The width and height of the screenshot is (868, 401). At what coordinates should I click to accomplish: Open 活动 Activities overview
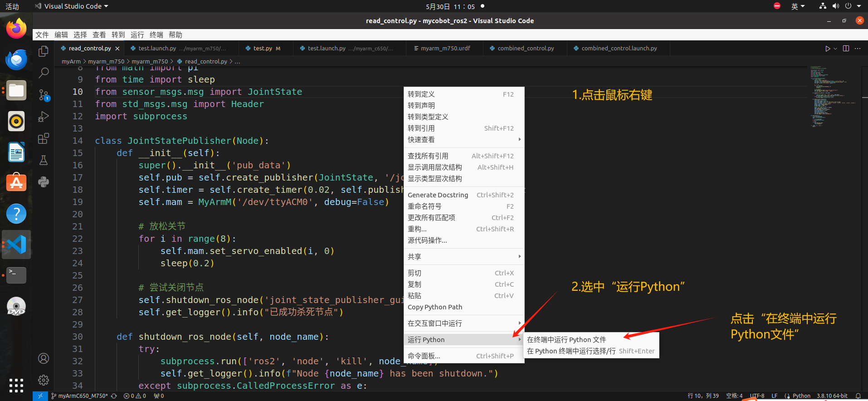pos(12,6)
